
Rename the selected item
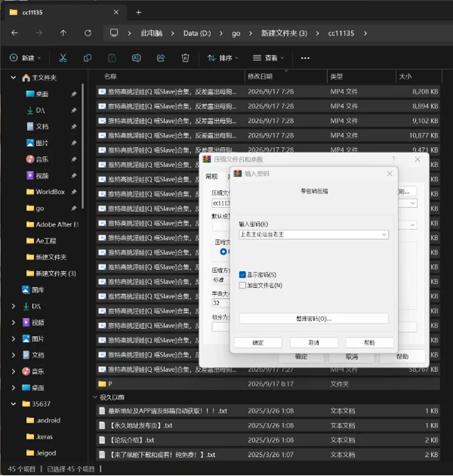(136, 58)
